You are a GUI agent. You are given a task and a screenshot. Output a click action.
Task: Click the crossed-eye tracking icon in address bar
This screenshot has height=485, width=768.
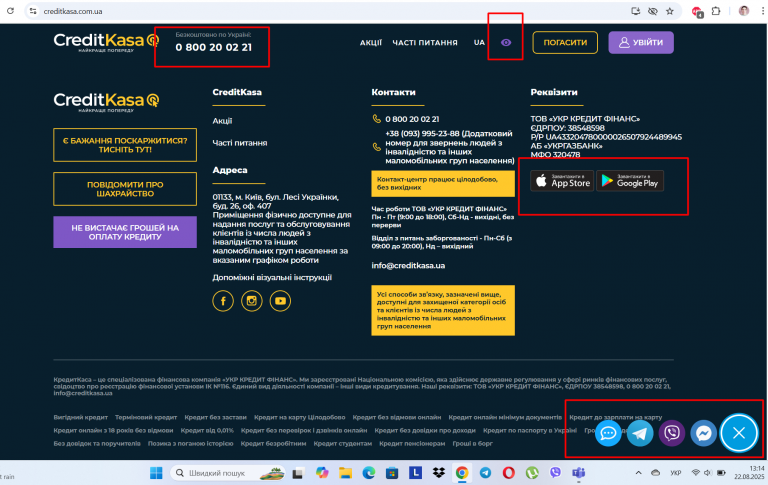point(652,11)
